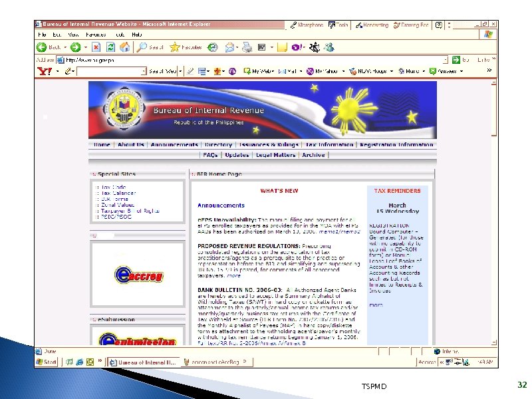The height and width of the screenshot is (399, 532).
Task: Open the Forward button history dropdown arrow
Action: tap(86, 47)
